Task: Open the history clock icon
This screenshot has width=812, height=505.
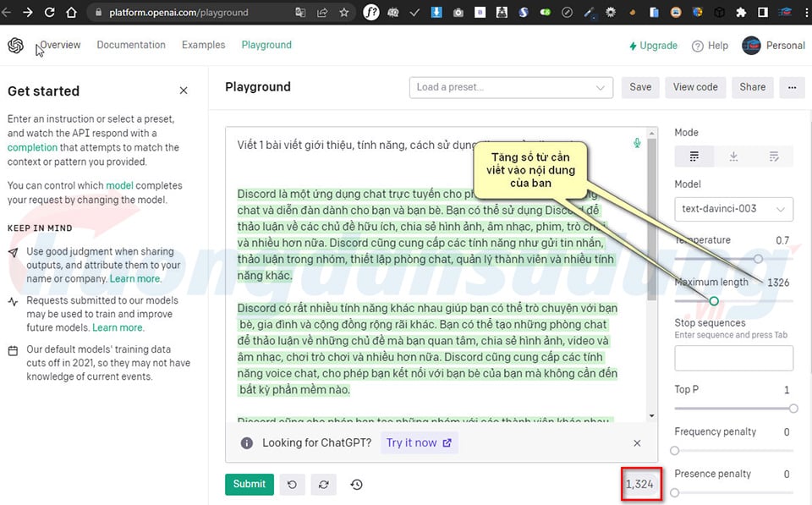Action: [x=356, y=485]
